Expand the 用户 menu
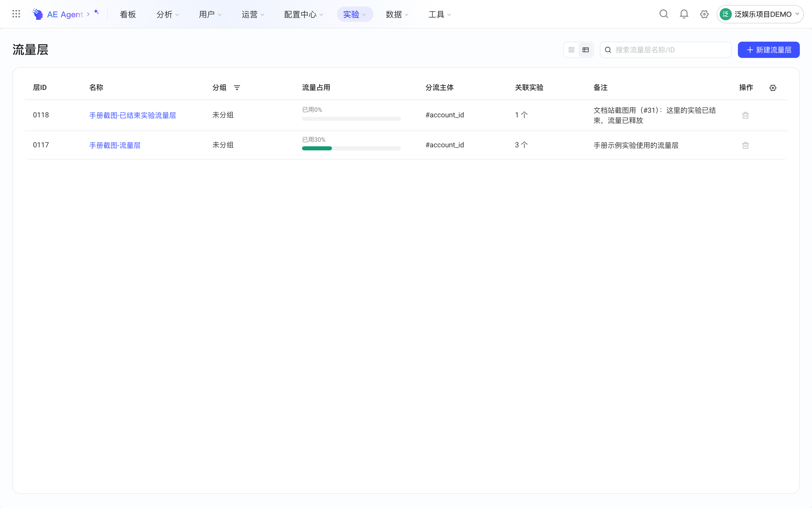Viewport: 812px width, 508px height. click(x=210, y=14)
